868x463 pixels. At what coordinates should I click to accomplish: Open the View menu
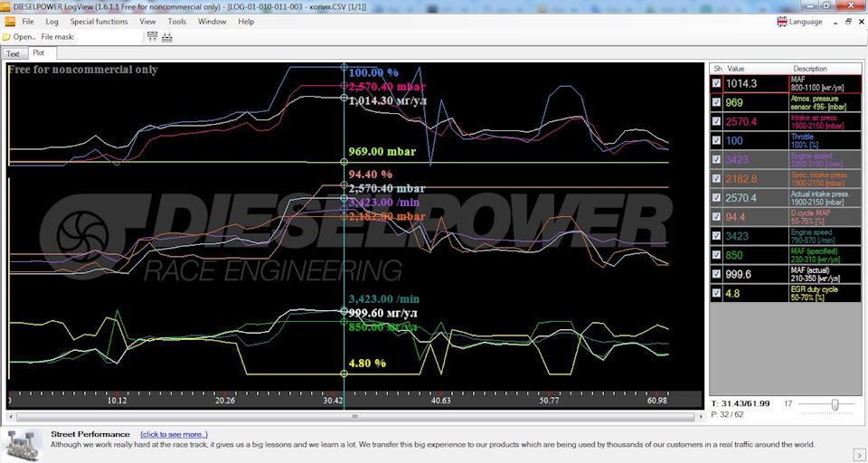(x=147, y=22)
